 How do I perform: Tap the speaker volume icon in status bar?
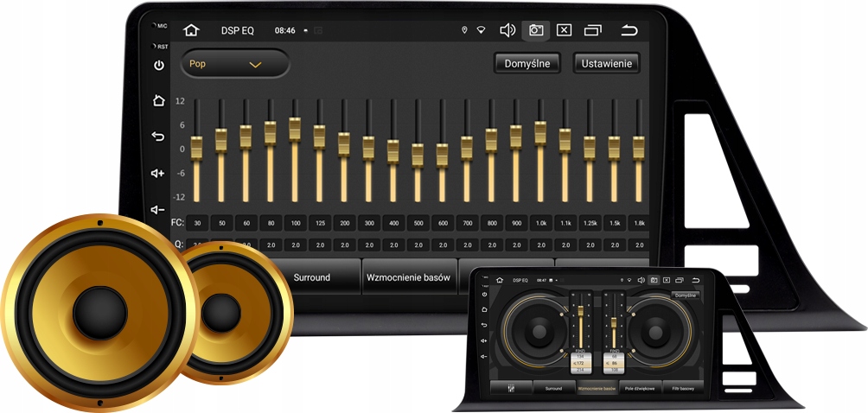pos(507,30)
